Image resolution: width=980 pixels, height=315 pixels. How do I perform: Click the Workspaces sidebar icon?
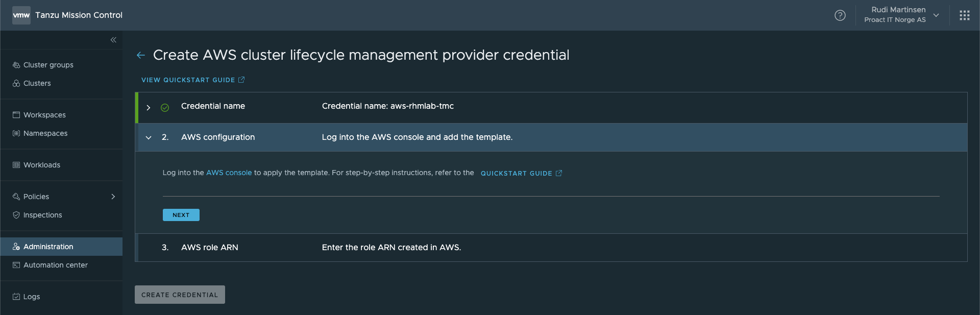(x=16, y=115)
